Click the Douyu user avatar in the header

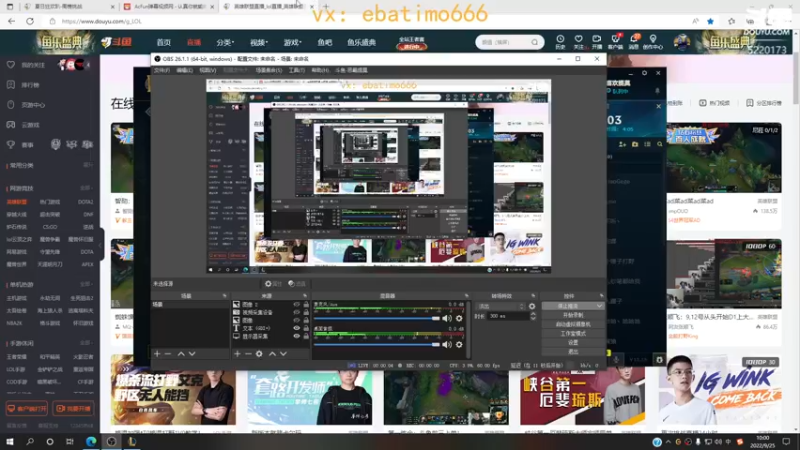682,42
